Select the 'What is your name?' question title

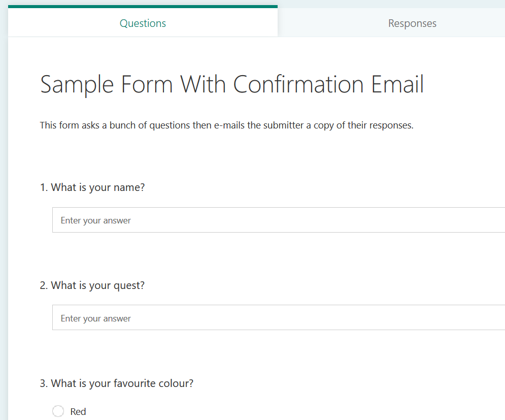(x=98, y=187)
